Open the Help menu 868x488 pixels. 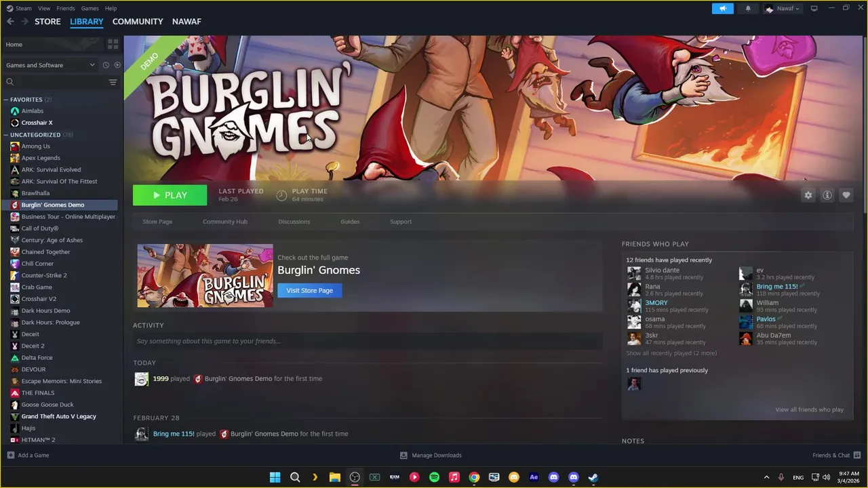tap(111, 8)
